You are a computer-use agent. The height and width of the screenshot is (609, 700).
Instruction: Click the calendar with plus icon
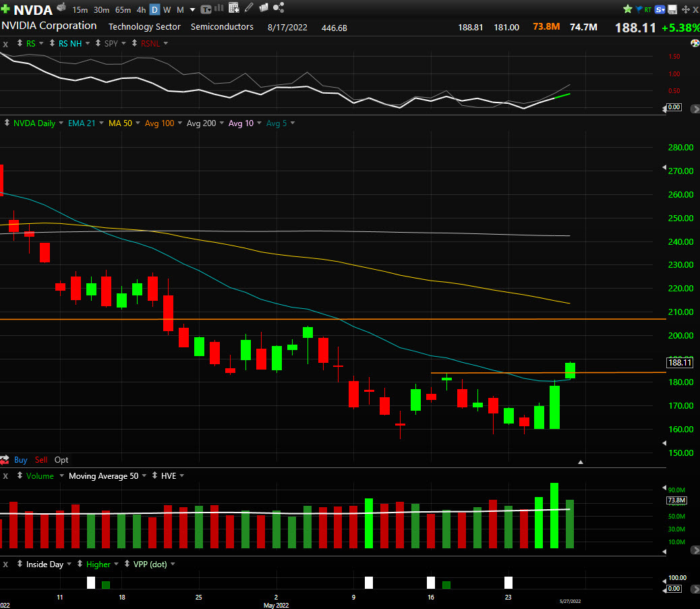(233, 7)
